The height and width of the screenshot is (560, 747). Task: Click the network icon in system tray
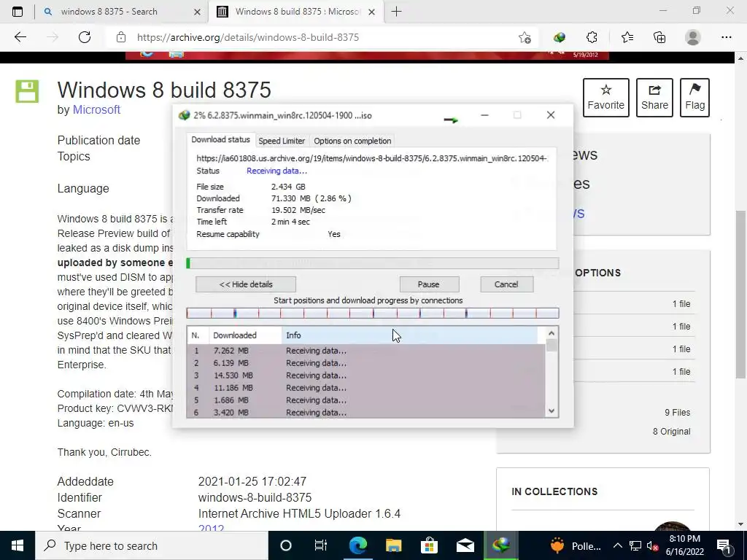coord(635,545)
